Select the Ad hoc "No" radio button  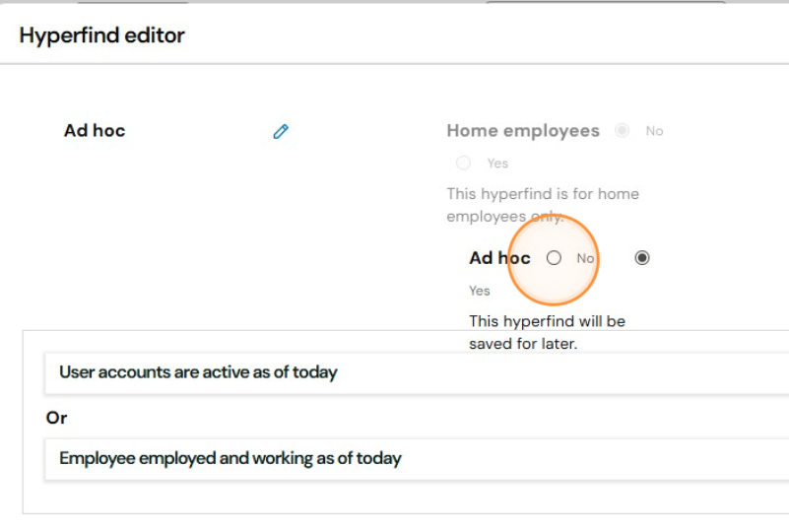[x=554, y=258]
